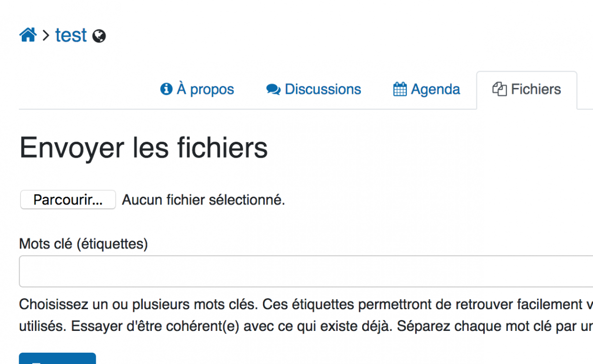Image resolution: width=593 pixels, height=364 pixels.
Task: Click the speech bubbles icon for Discussions
Action: tap(273, 89)
